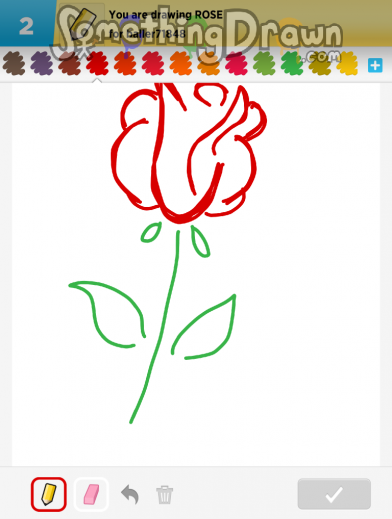This screenshot has height=519, width=392.
Task: Select the pencil drawing tool
Action: [x=49, y=494]
